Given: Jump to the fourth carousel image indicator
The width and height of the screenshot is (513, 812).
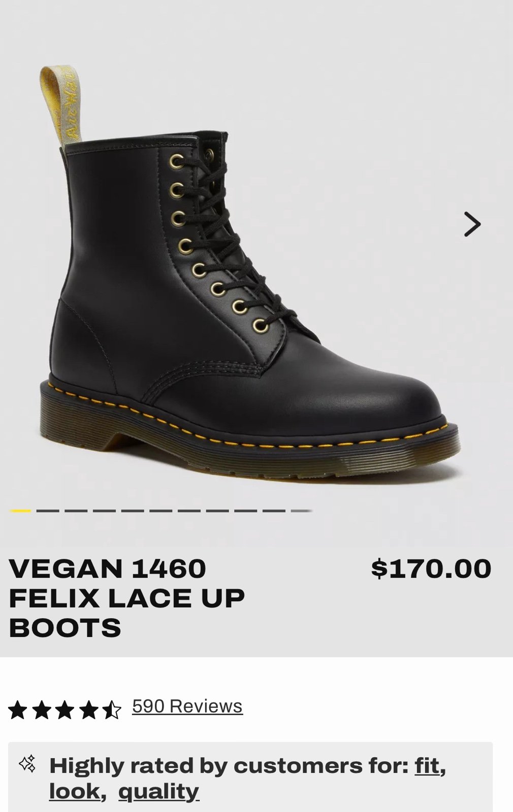Looking at the screenshot, I should (105, 511).
